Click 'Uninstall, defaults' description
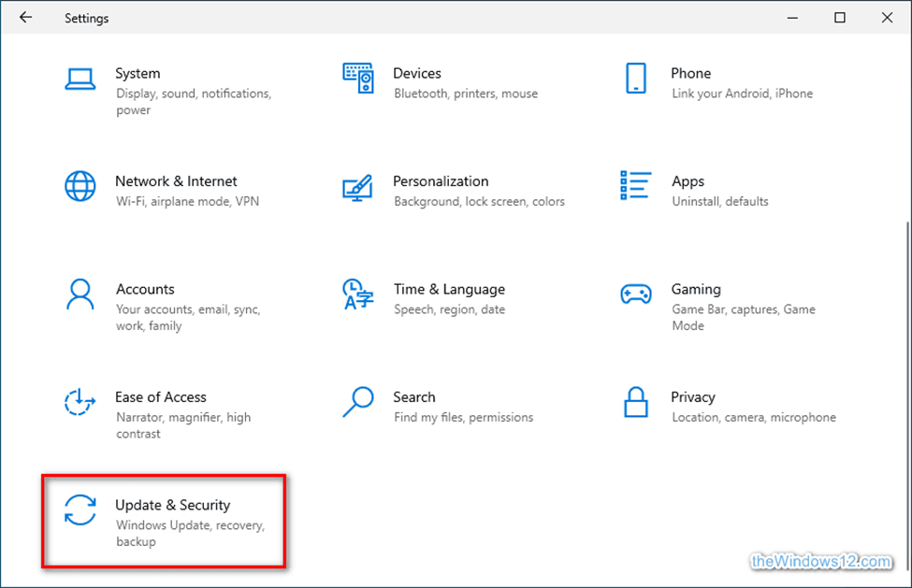The width and height of the screenshot is (912, 588). pos(720,202)
